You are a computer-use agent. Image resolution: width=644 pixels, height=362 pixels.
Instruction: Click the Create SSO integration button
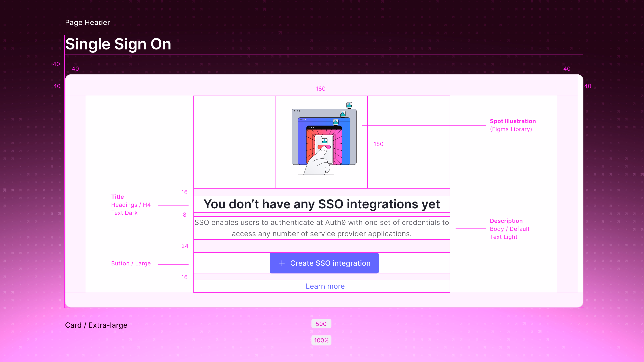coord(324,263)
